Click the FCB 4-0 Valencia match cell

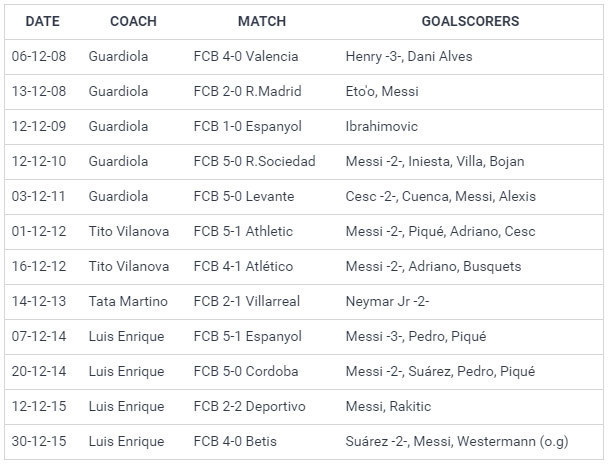[x=246, y=57]
